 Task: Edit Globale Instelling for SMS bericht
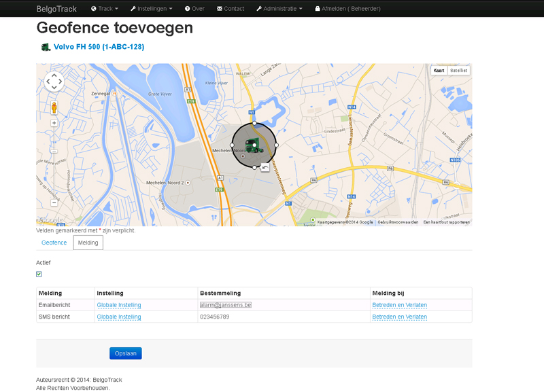pos(119,317)
